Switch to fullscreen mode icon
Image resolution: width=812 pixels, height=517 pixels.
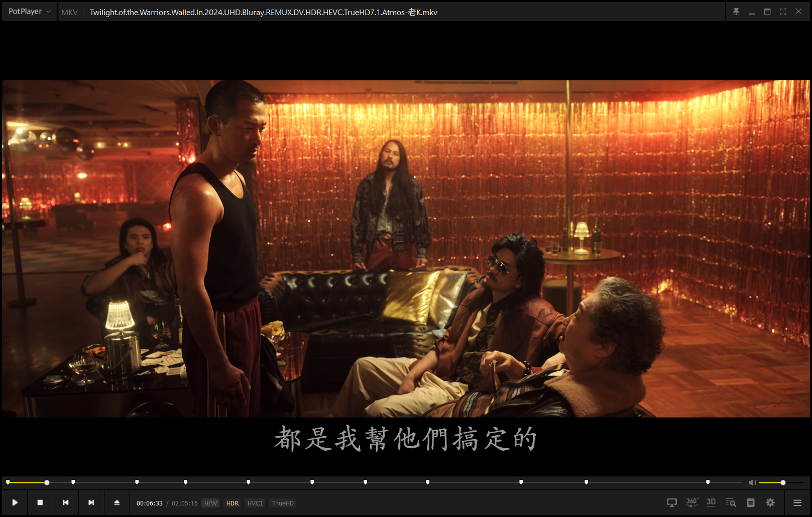point(783,12)
